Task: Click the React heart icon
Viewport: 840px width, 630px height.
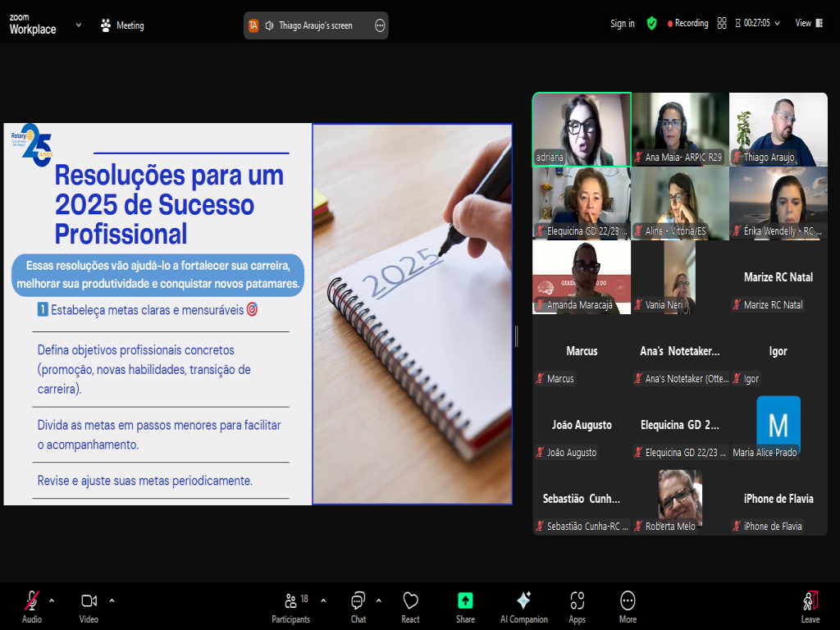Action: click(x=411, y=607)
